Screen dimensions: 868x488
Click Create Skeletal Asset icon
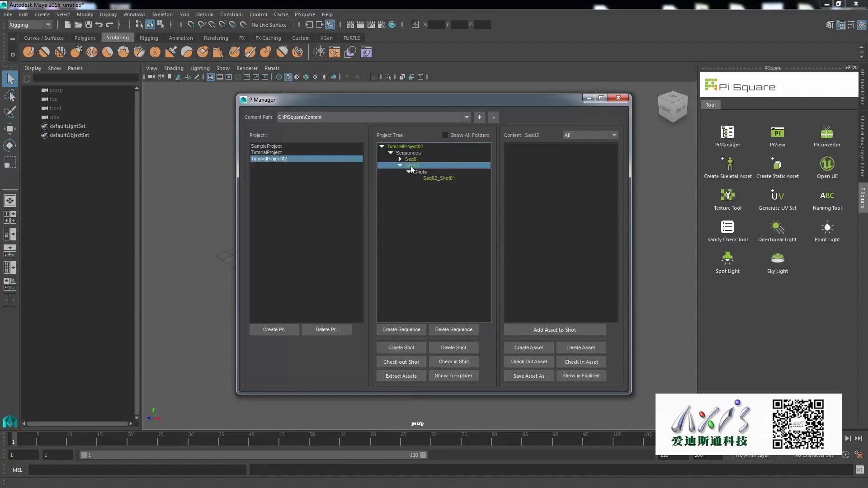pos(727,164)
